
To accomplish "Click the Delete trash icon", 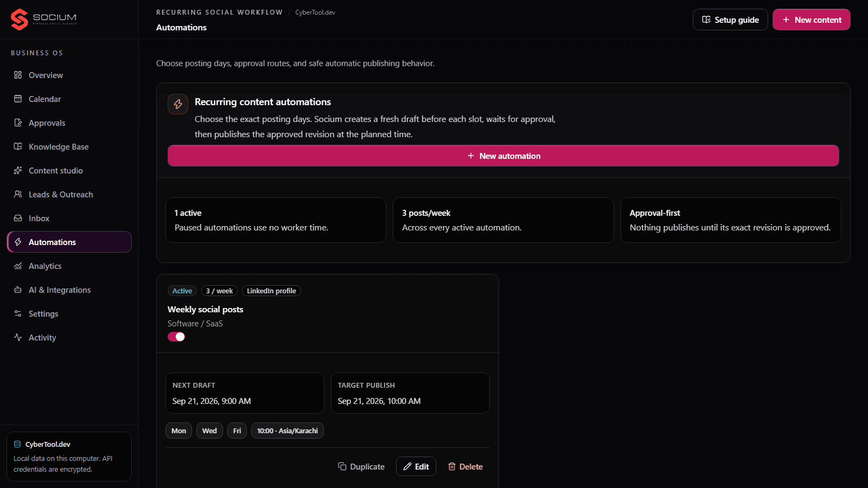I will 452,466.
